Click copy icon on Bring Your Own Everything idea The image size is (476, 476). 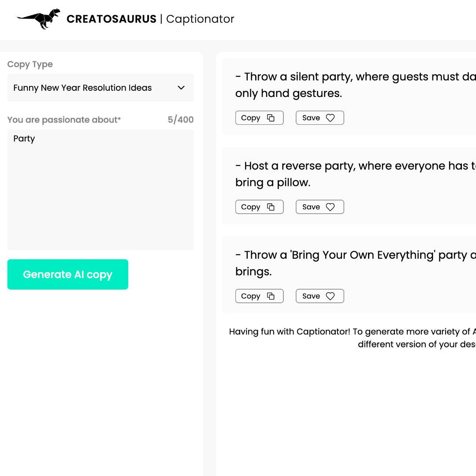[271, 296]
